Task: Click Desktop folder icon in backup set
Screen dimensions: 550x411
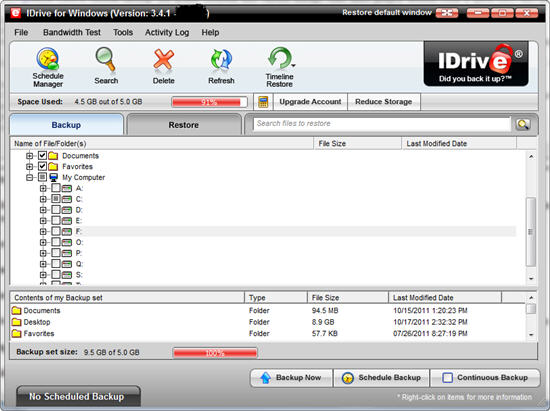Action: 16,322
